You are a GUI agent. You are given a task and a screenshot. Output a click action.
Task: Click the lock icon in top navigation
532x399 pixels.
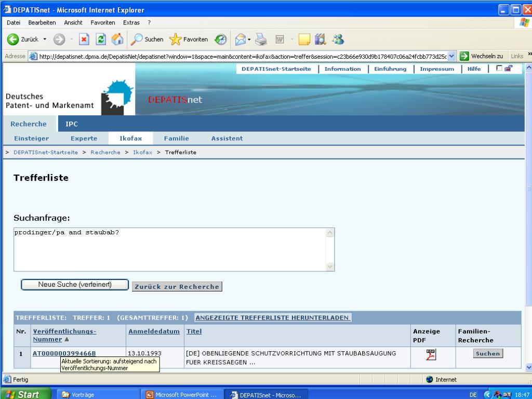(508, 68)
